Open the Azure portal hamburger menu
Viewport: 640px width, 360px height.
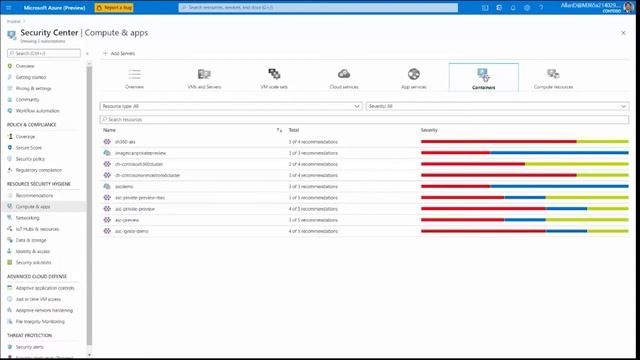[9, 7]
